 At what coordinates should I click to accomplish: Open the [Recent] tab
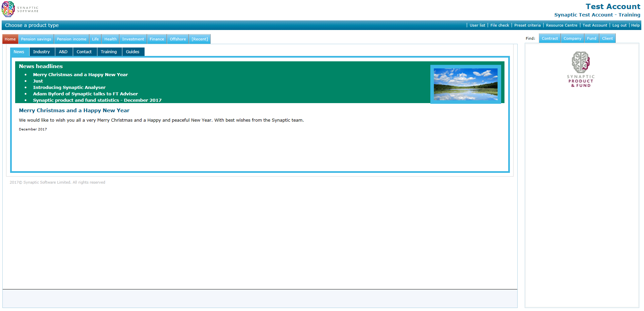pos(200,39)
